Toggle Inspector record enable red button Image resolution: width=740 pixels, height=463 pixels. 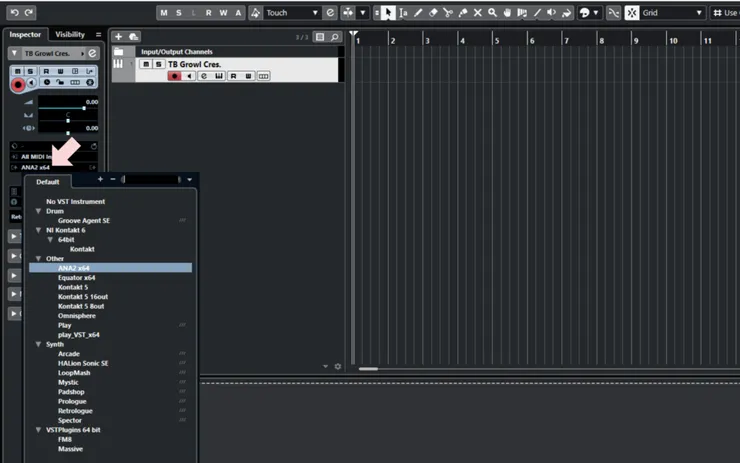18,84
